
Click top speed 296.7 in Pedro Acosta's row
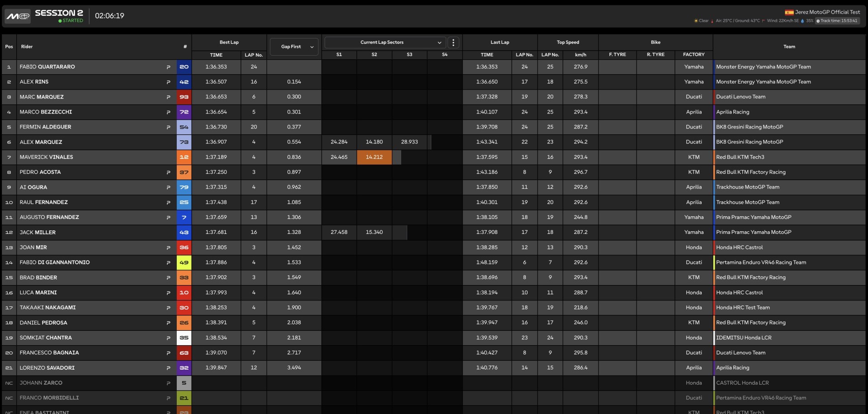click(580, 172)
